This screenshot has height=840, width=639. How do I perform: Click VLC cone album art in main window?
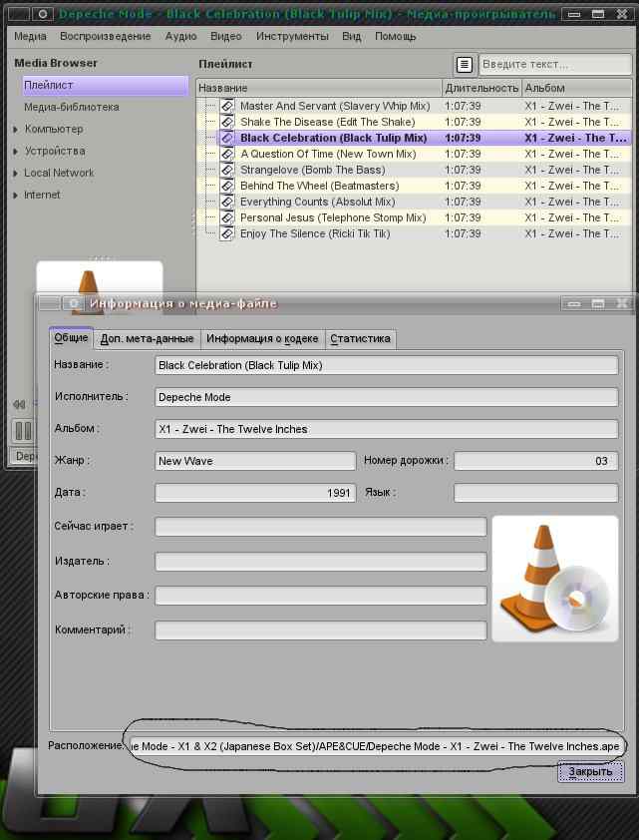click(99, 277)
